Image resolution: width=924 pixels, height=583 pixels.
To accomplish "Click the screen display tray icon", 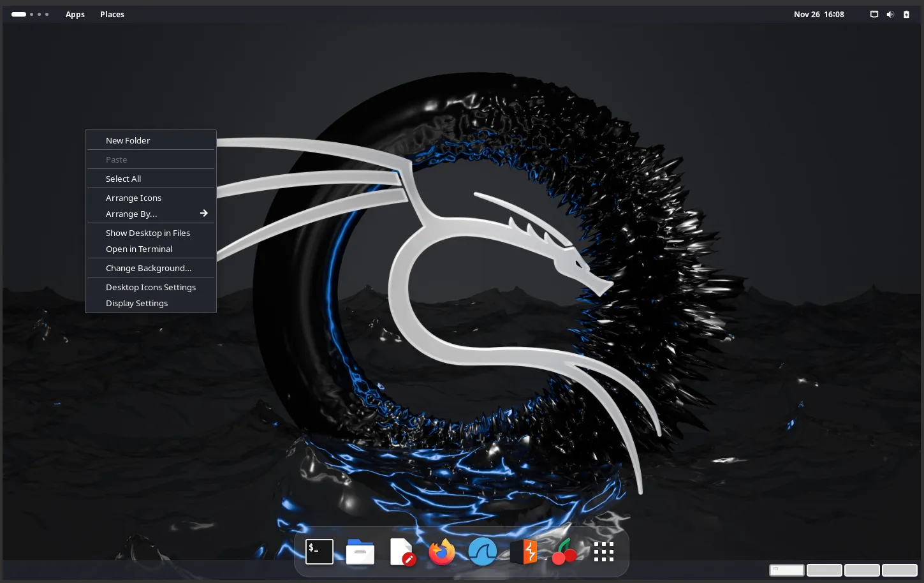I will click(874, 14).
